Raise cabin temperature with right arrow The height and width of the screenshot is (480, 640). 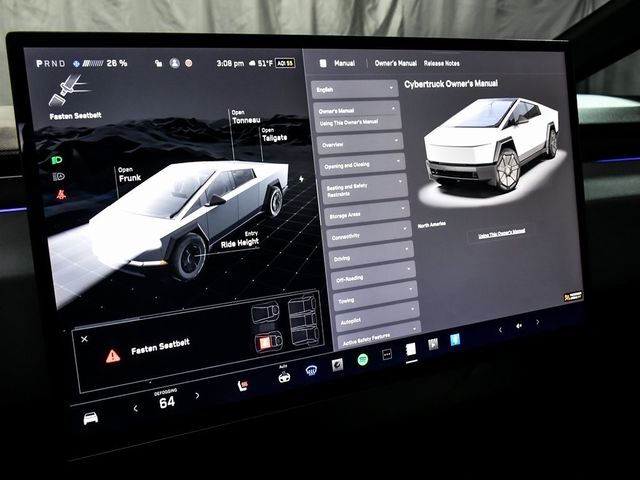[x=198, y=396]
